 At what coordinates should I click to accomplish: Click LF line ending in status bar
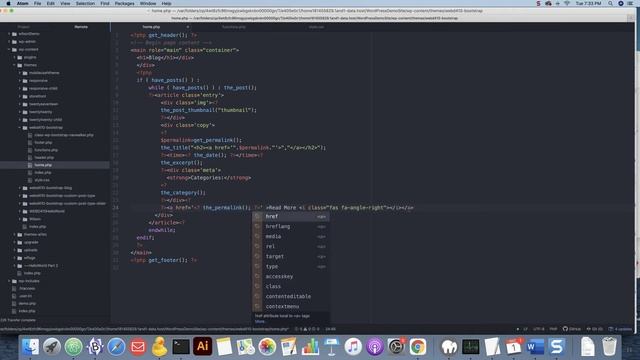point(525,329)
